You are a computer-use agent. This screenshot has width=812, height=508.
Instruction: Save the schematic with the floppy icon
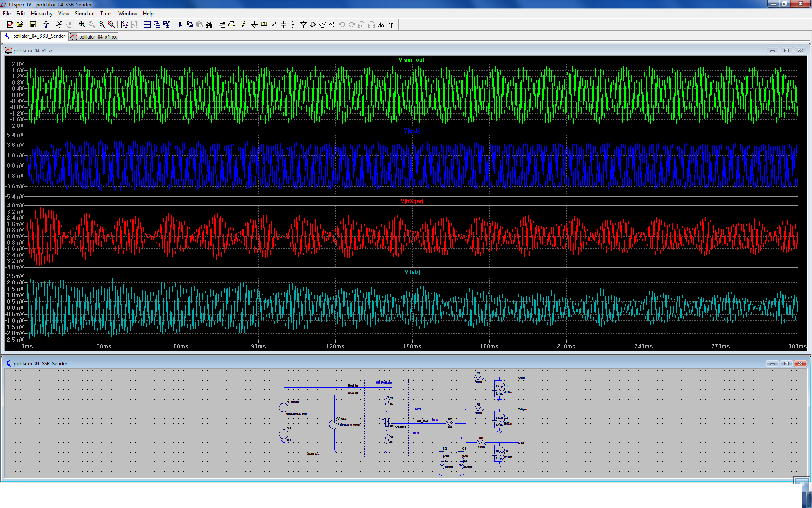(x=33, y=25)
